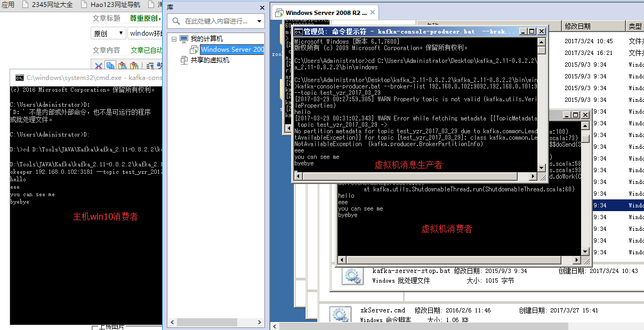Click the VM consumer window scroll-up arrow
The width and height of the screenshot is (644, 330).
585,125
